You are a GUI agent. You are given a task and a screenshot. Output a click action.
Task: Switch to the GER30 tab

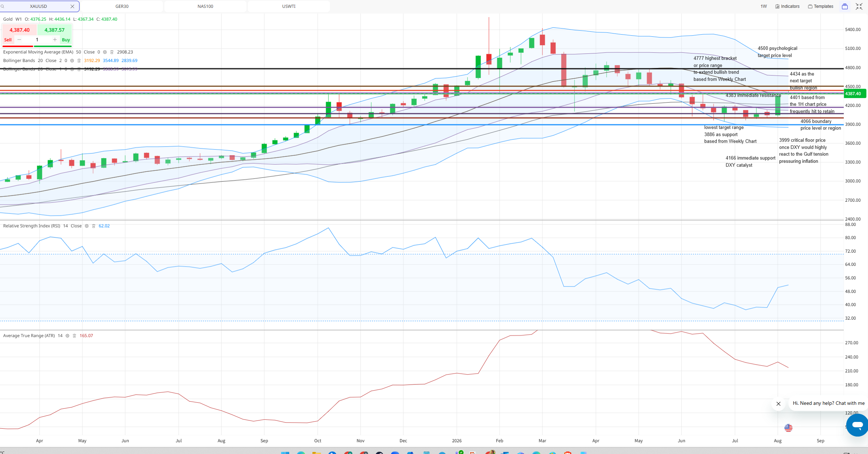[122, 6]
